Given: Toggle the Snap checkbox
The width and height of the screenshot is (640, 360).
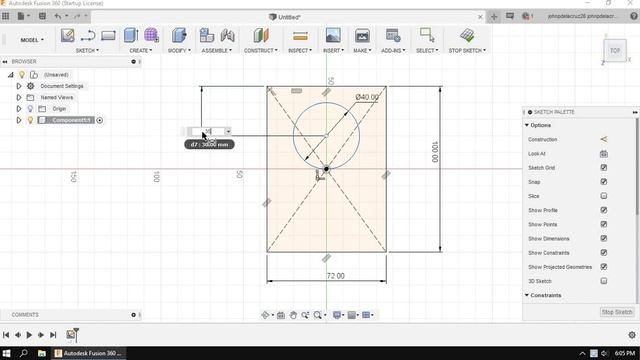Looking at the screenshot, I should (x=604, y=182).
